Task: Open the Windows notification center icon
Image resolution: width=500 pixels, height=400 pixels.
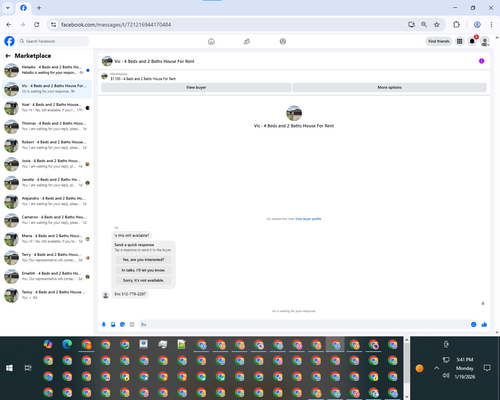Action: [487, 368]
